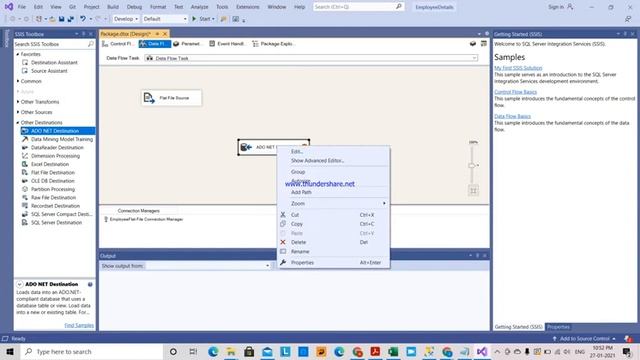This screenshot has height=360, width=640.
Task: Click the help icon beside ADO NET Destination description
Action: tap(90, 284)
